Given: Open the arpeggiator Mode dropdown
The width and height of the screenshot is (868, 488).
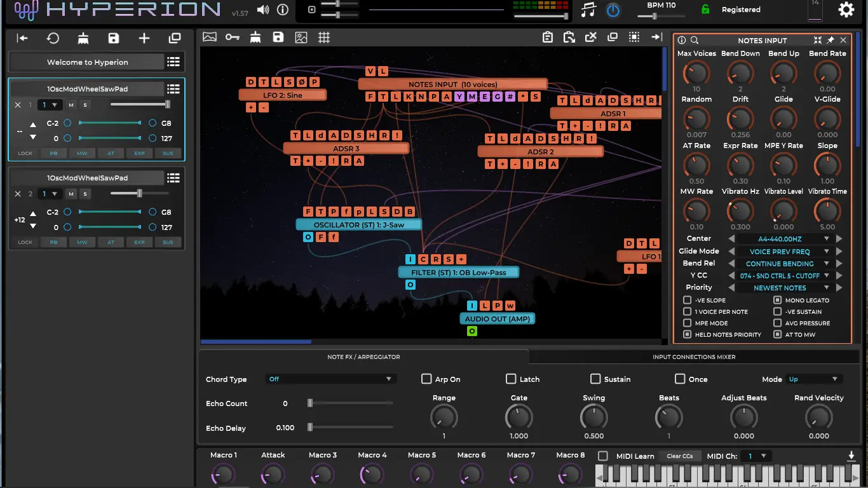Looking at the screenshot, I should point(814,379).
